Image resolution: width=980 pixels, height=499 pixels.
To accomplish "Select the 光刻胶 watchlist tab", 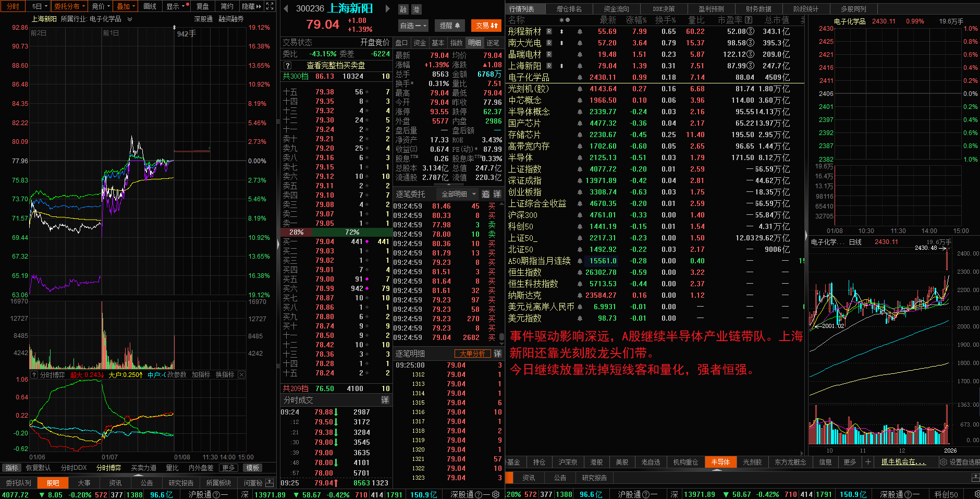I will [752, 462].
